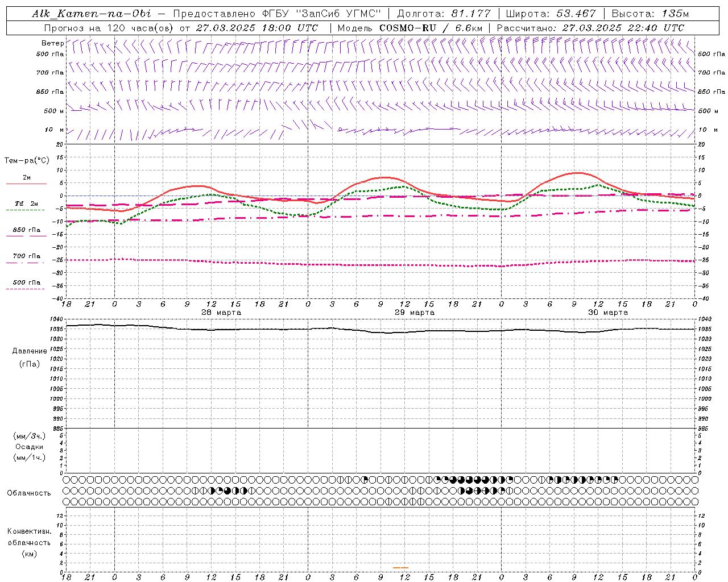Click the Долгота: 81.177 value
This screenshot has width=728, height=582.
click(x=444, y=14)
